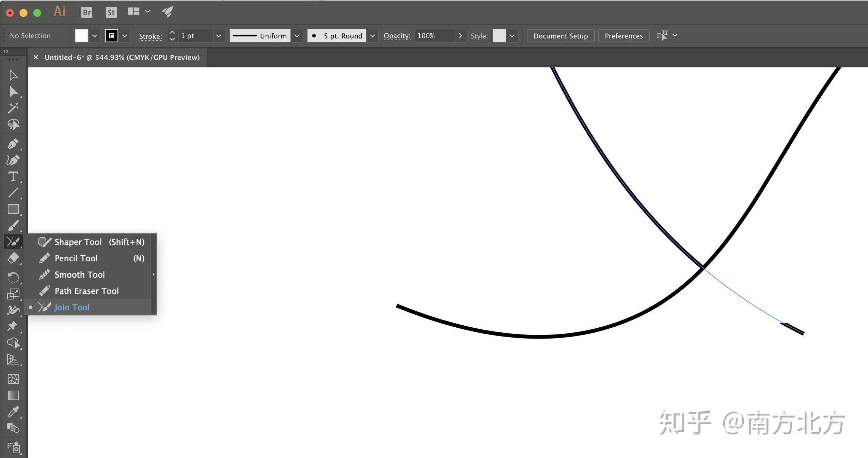Select the Smooth Tool
This screenshot has height=458, width=868.
(x=79, y=274)
